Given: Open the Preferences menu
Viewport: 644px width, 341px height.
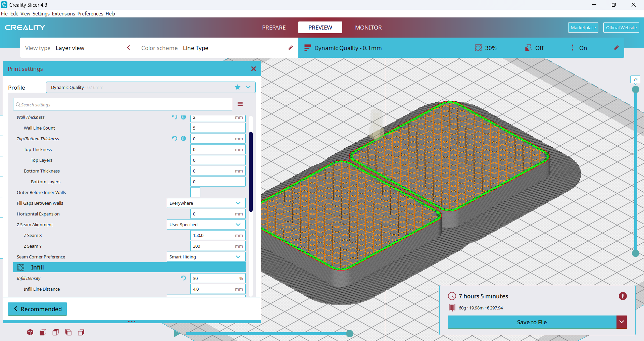Looking at the screenshot, I should coord(90,14).
